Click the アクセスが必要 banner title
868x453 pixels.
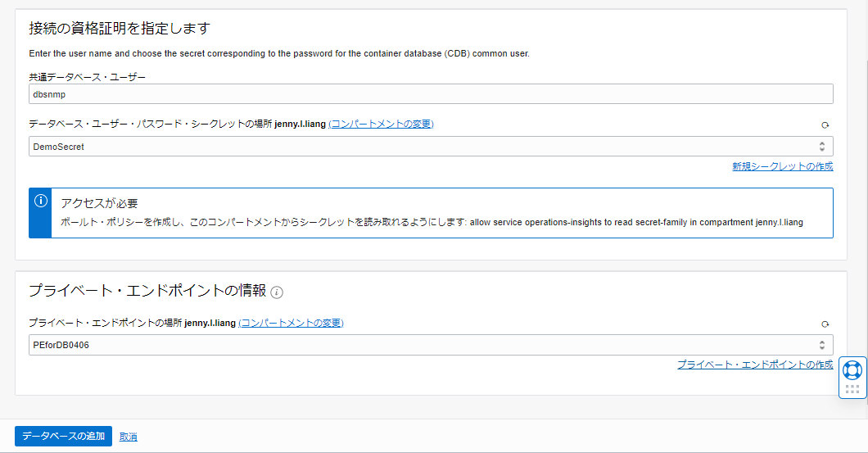pos(99,202)
